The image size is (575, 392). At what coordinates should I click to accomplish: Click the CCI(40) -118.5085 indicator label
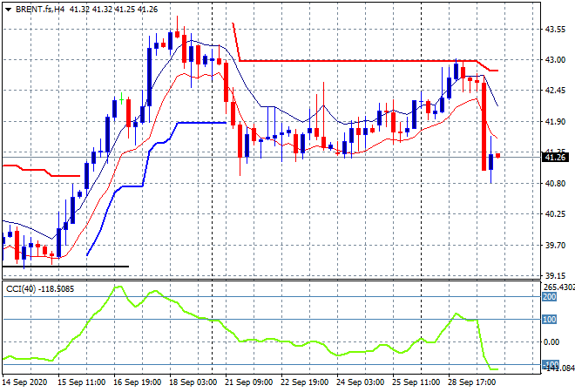40,289
